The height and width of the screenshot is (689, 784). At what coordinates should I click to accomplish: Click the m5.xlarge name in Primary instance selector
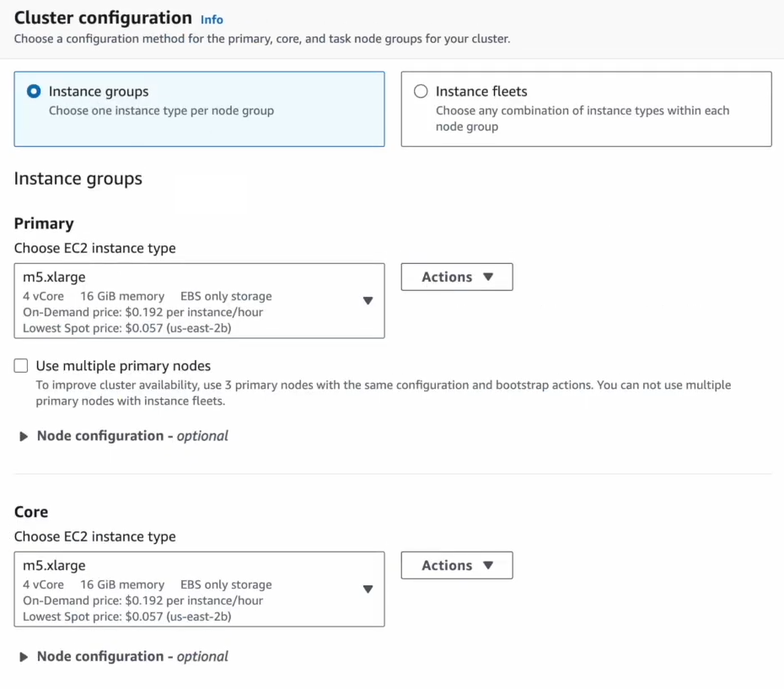54,277
